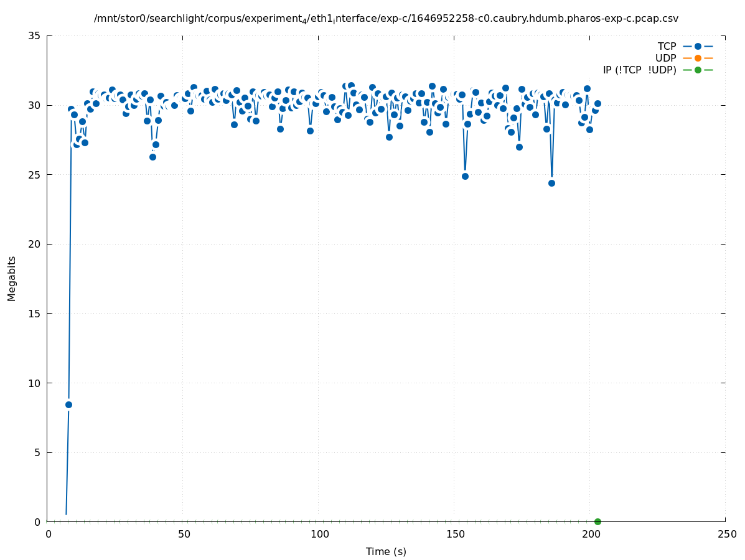Click the orange UDP legend marker
The height and width of the screenshot is (560, 745).
point(698,58)
